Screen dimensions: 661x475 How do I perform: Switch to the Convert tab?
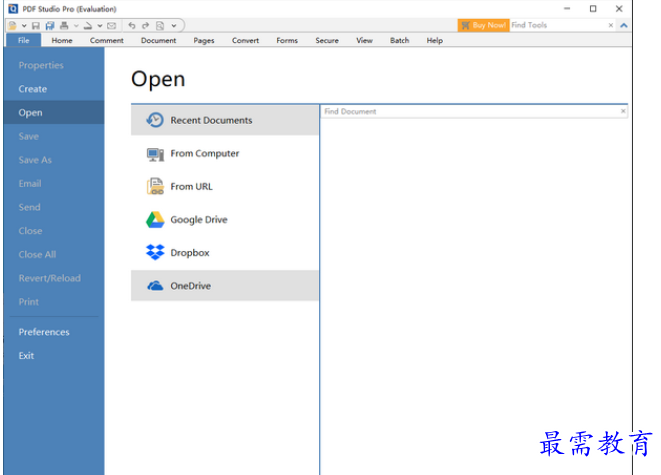245,40
